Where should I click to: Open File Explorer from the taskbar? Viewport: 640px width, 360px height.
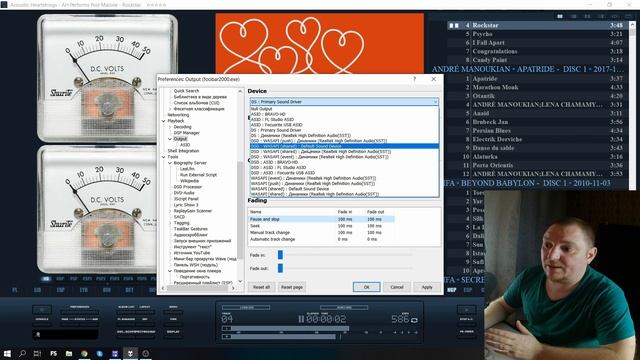[69, 353]
